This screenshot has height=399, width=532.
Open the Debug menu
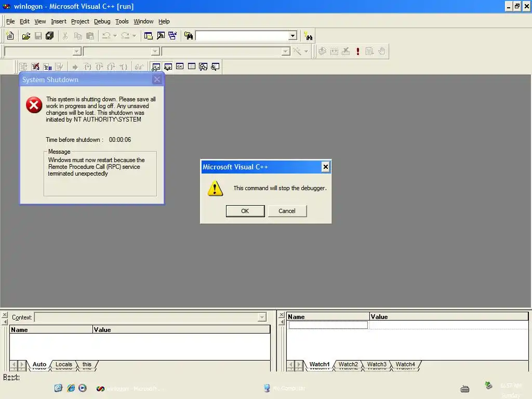[102, 21]
